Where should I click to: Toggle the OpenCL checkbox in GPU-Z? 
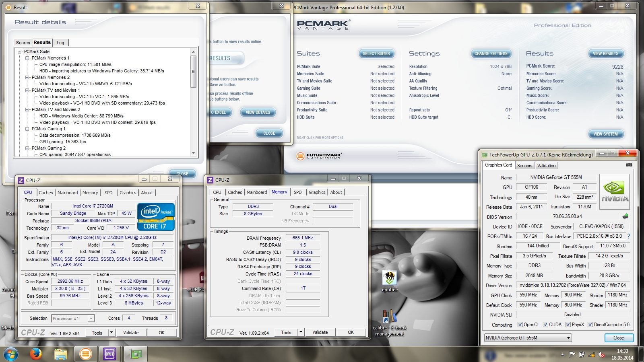click(x=520, y=325)
